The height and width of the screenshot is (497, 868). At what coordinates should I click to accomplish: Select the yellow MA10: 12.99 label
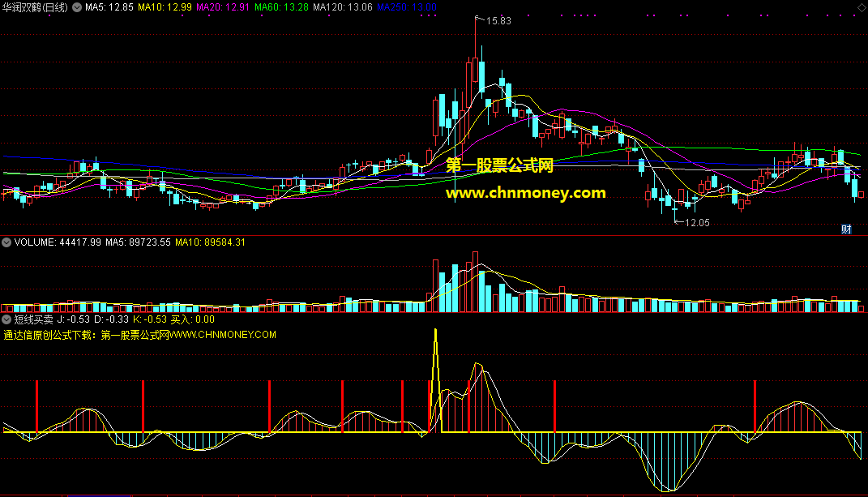(x=165, y=7)
